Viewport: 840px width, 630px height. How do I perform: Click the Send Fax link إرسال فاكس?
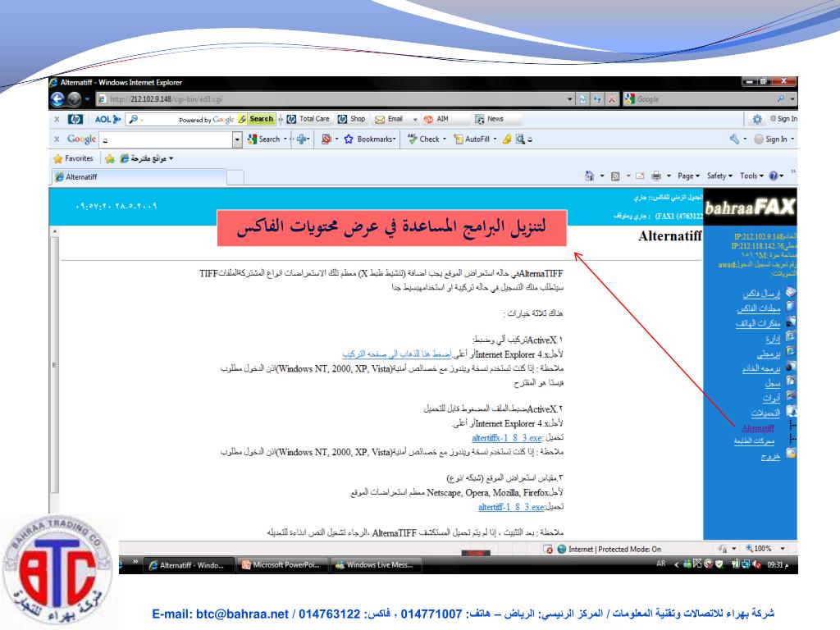[761, 294]
